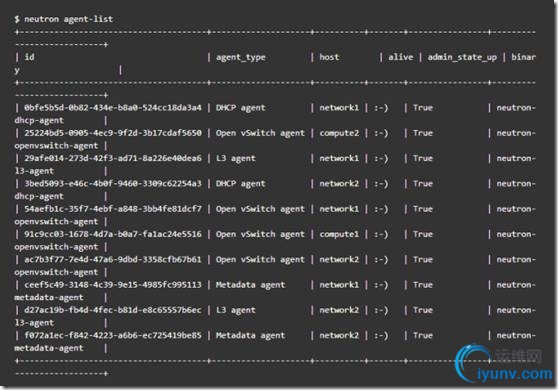Click "Metadata agent" in the ceef5c49 row
The image size is (558, 390).
point(251,285)
